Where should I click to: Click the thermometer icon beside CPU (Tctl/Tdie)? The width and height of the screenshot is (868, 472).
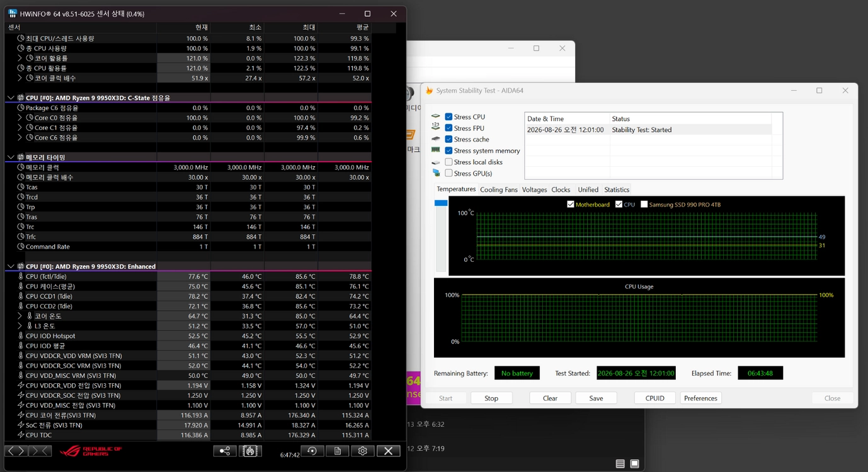[x=20, y=276]
